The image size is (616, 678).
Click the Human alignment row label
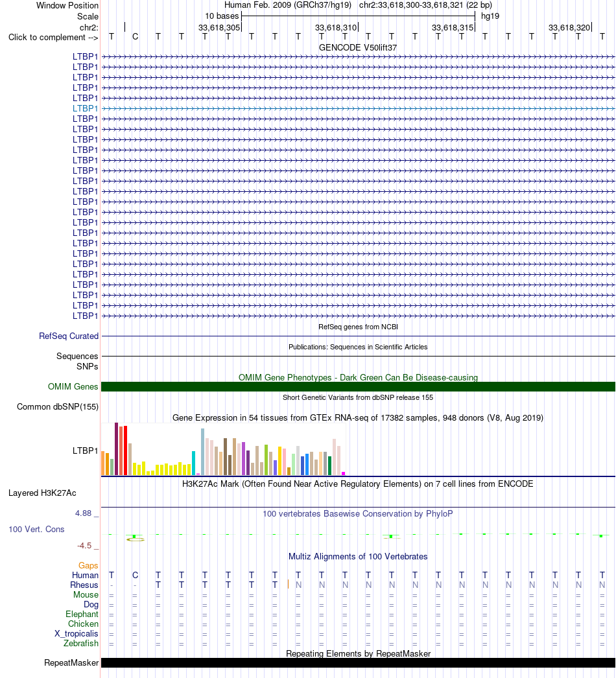[85, 575]
